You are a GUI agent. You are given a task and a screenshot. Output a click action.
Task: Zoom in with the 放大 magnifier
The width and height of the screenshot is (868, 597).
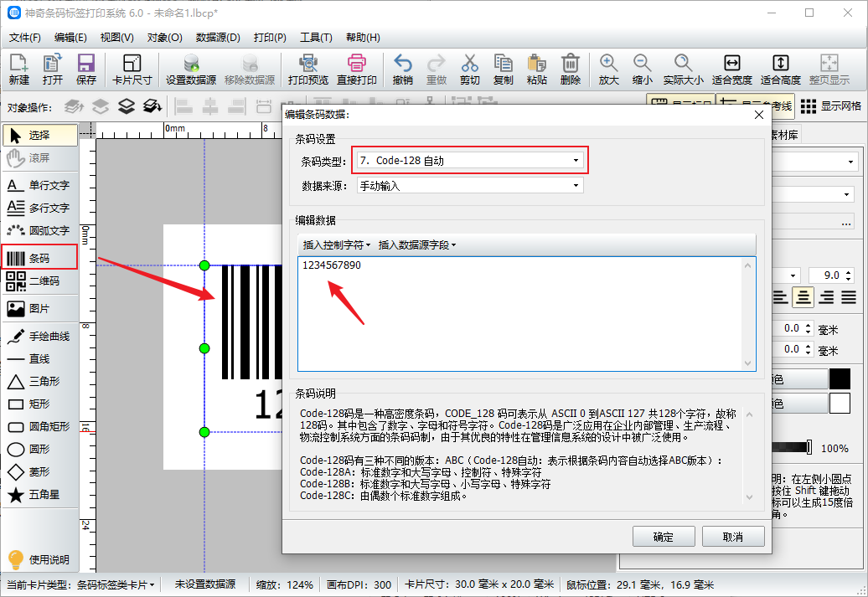coord(608,69)
